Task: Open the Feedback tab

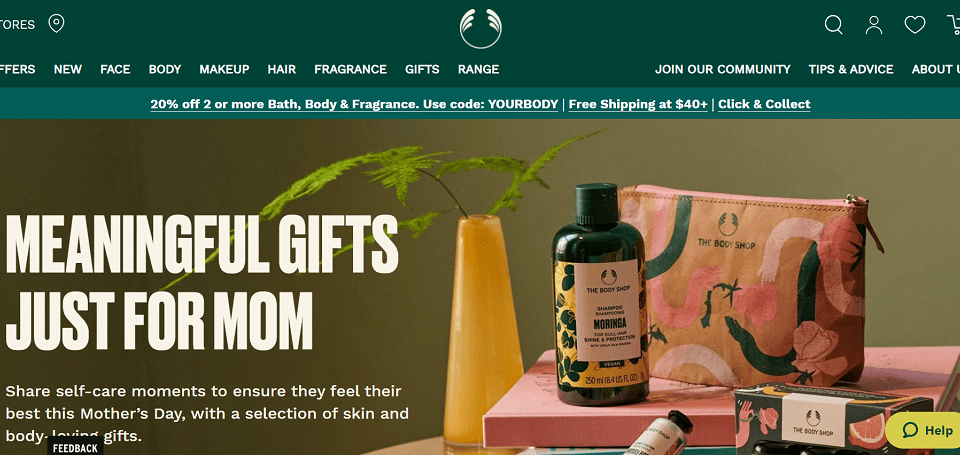Action: 75,448
